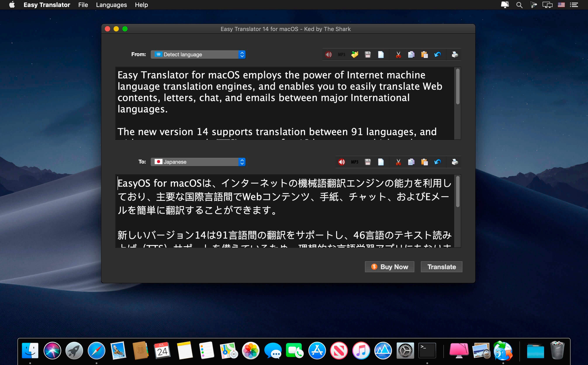Open the Help menu
Image resolution: width=588 pixels, height=365 pixels.
coord(141,5)
